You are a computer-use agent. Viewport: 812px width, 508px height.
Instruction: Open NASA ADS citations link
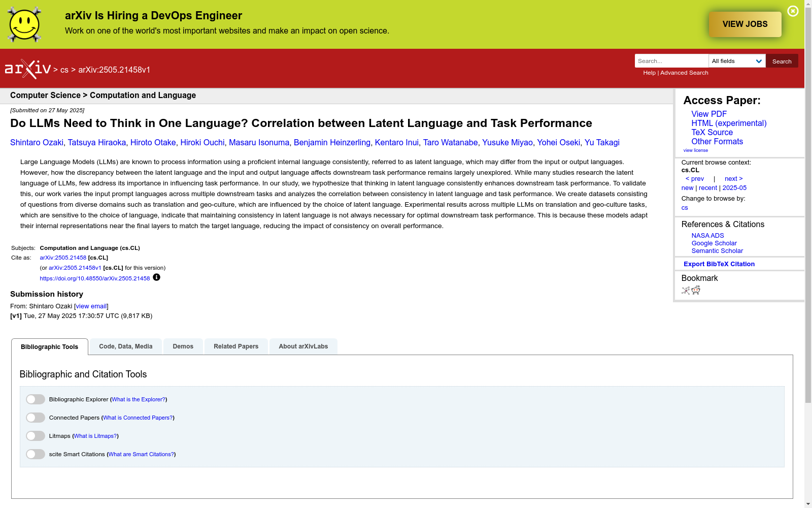707,236
